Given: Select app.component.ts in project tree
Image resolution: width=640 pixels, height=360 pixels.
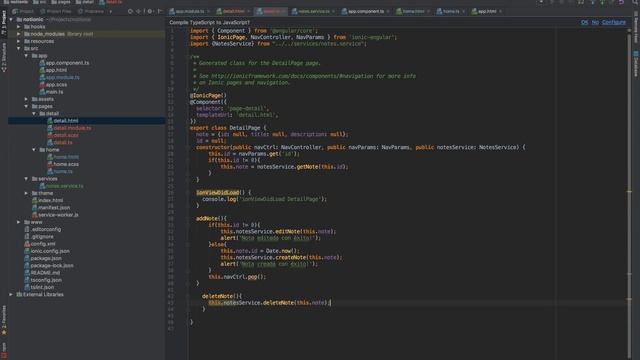Looking at the screenshot, I should [x=64, y=63].
